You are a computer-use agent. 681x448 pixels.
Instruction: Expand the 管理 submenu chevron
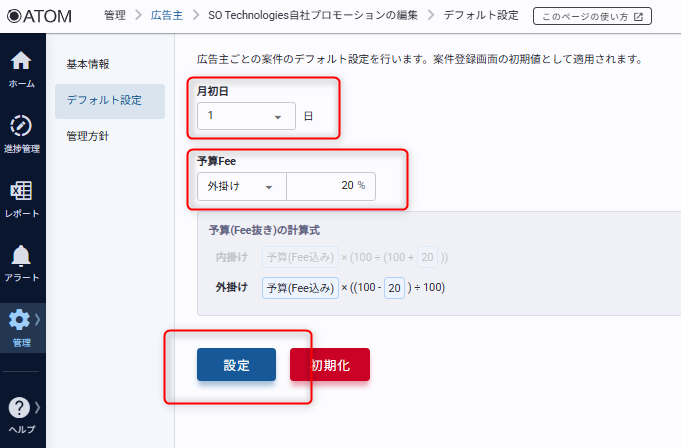[38, 320]
